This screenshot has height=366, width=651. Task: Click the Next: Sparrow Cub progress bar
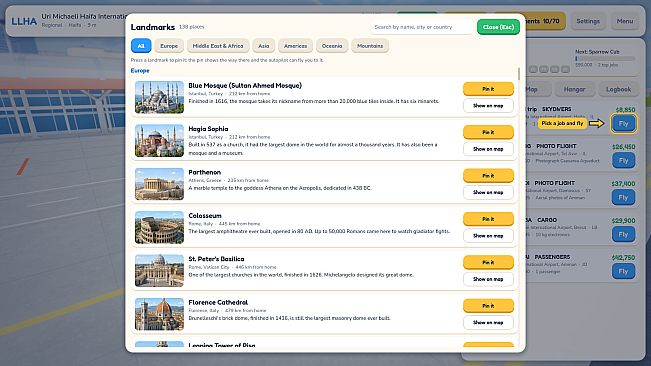tap(604, 59)
